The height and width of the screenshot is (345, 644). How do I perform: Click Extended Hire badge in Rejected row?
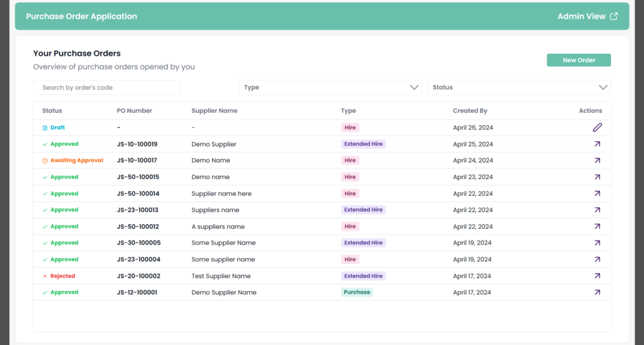(x=363, y=276)
